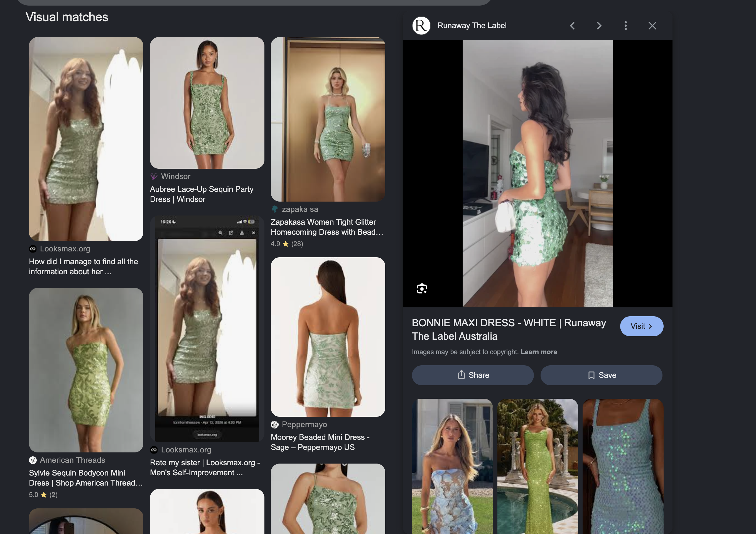Image resolution: width=756 pixels, height=534 pixels.
Task: Go to the next image in preview panel
Action: (599, 26)
